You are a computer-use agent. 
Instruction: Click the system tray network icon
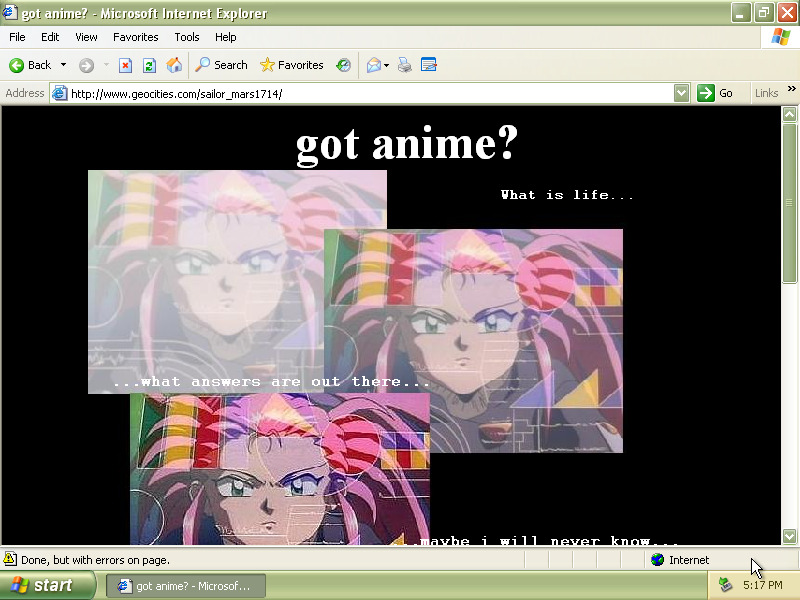(x=726, y=585)
